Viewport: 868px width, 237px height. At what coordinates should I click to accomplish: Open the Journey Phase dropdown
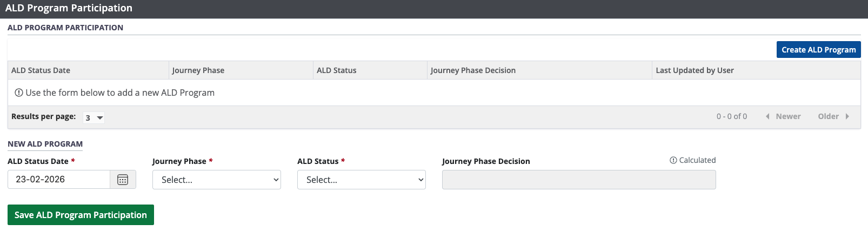click(x=217, y=180)
